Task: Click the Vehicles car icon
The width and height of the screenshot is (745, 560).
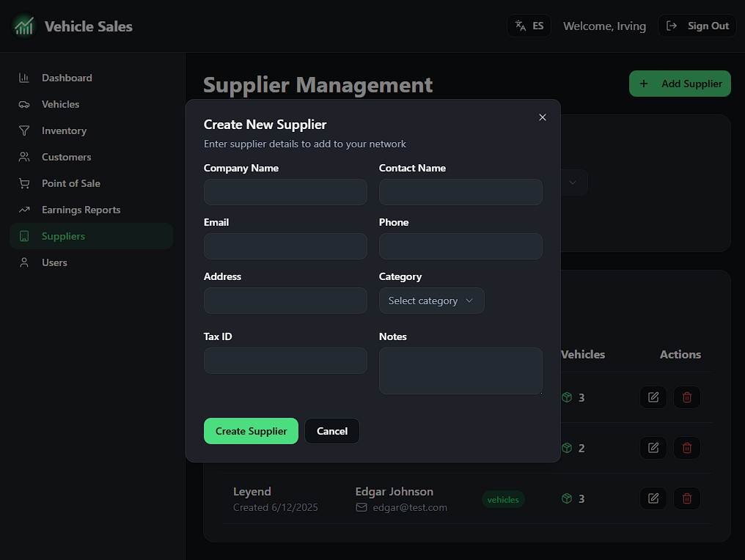Action: click(24, 104)
